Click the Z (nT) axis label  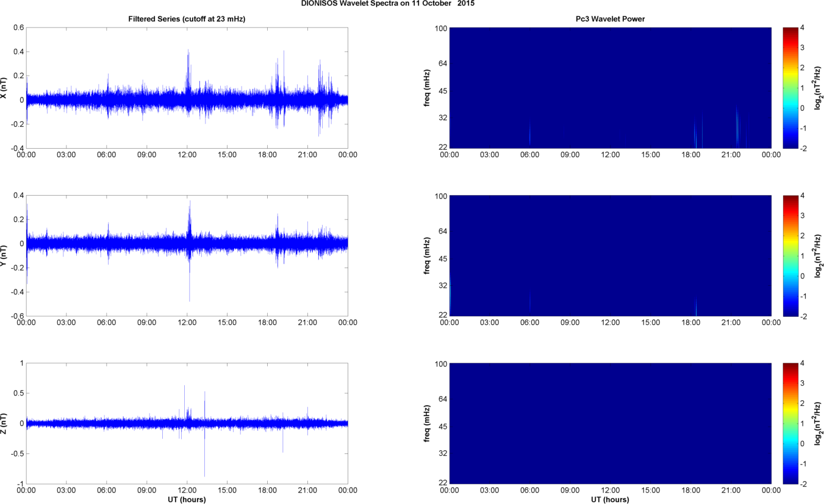(x=4, y=424)
